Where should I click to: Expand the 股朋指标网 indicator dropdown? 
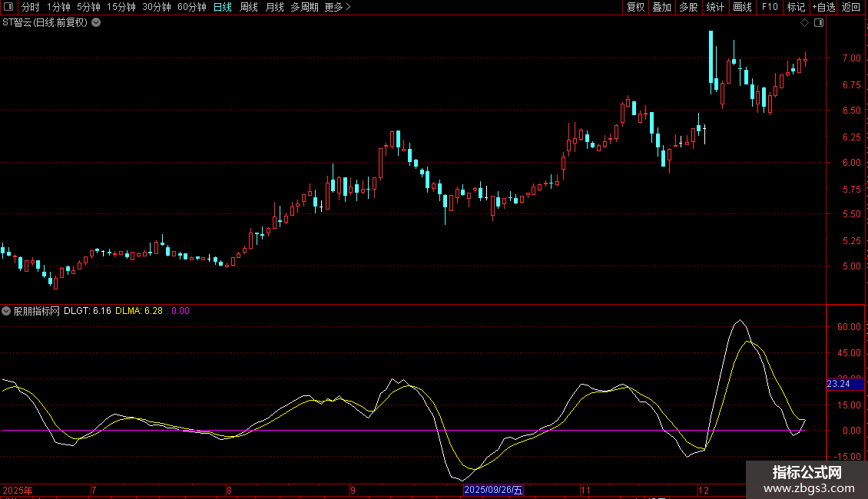click(x=7, y=311)
